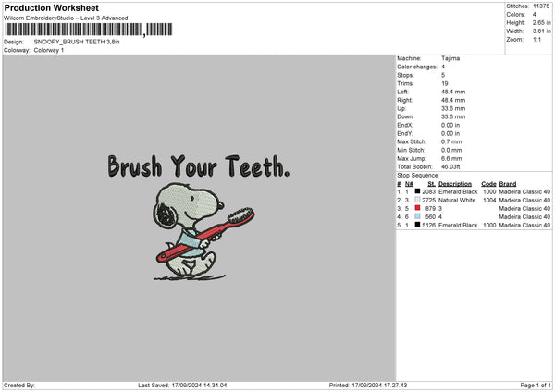Click the 'Brush Your Teeth.' stitched lettering
The image size is (555, 392).
point(199,165)
